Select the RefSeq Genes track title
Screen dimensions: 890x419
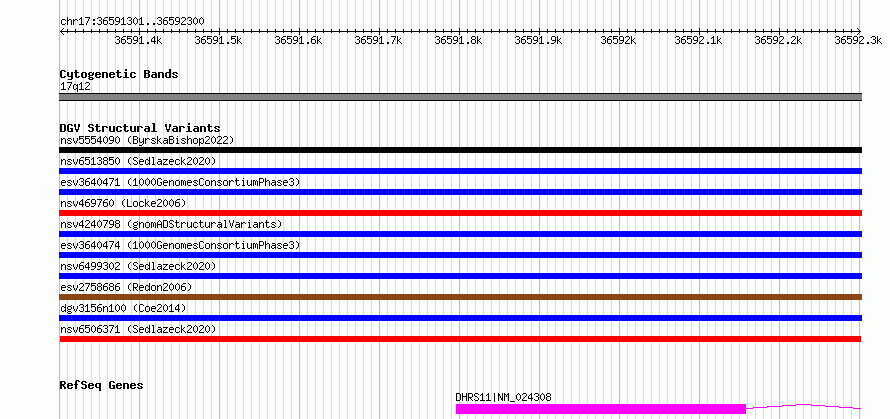[x=101, y=386]
